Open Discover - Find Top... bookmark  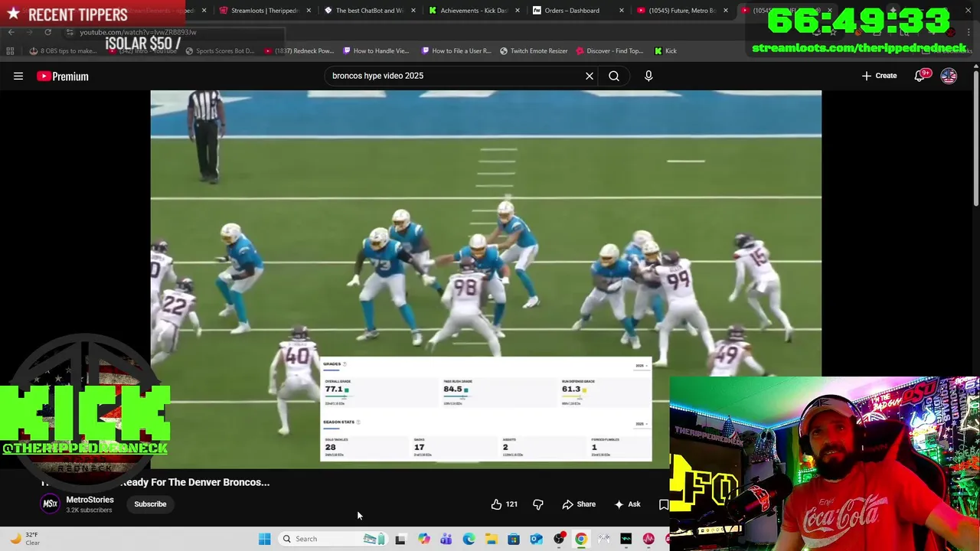(x=609, y=51)
